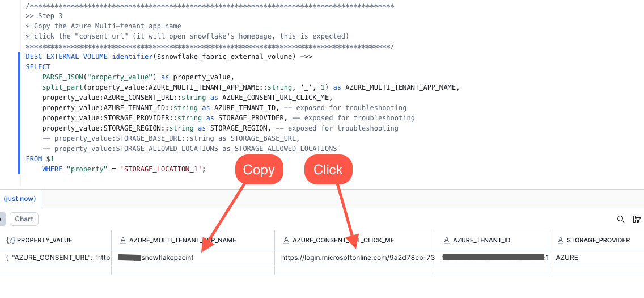Viewport: 644px width, 298px height.
Task: Click the AZURE_CONSENT_URL_CLICK_ME column text-type icon
Action: point(286,240)
